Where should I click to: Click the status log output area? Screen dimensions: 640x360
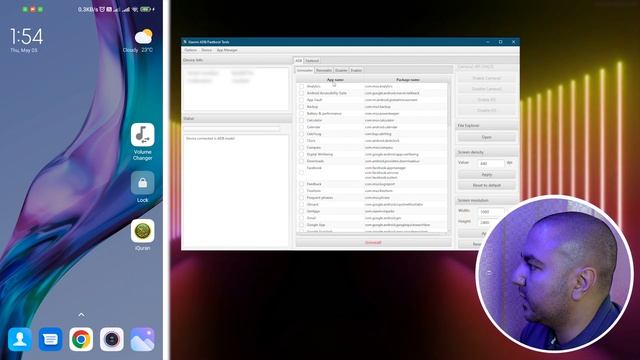pos(236,190)
